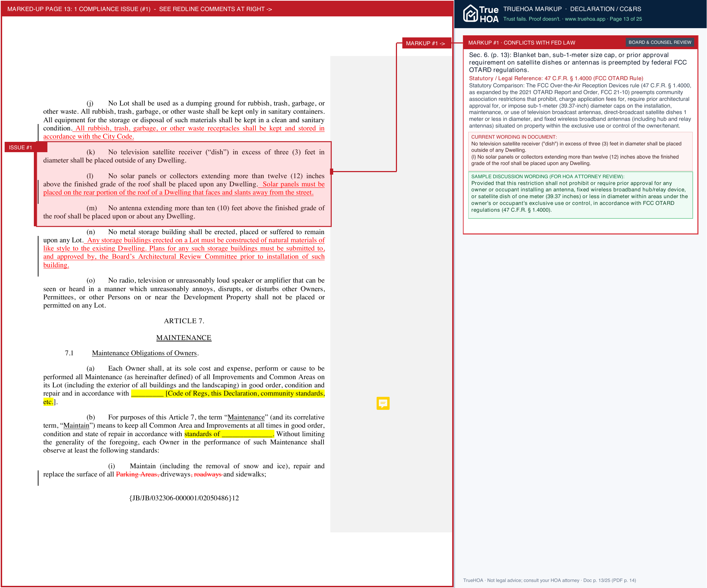Click the TRUEHOA MARKUP · DECLARATION / CC&RS title
This screenshot has width=707, height=588.
572,9
